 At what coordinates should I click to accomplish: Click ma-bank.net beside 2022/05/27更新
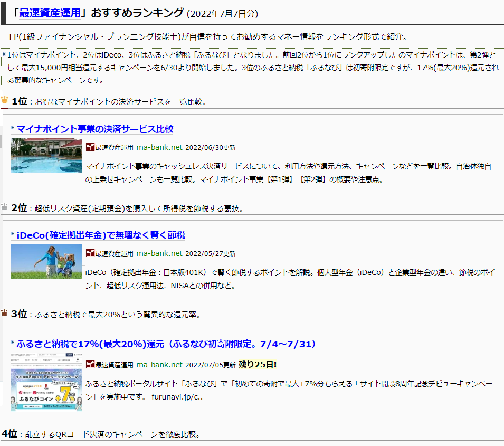[x=159, y=253]
